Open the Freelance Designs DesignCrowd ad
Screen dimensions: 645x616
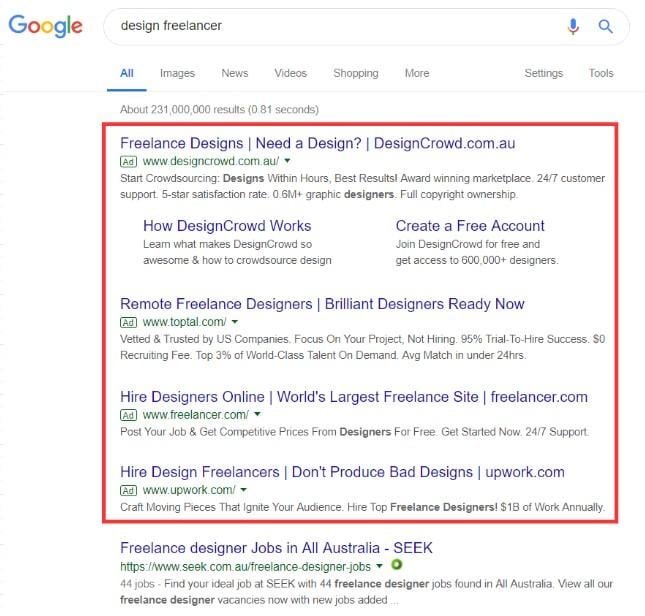(x=318, y=143)
